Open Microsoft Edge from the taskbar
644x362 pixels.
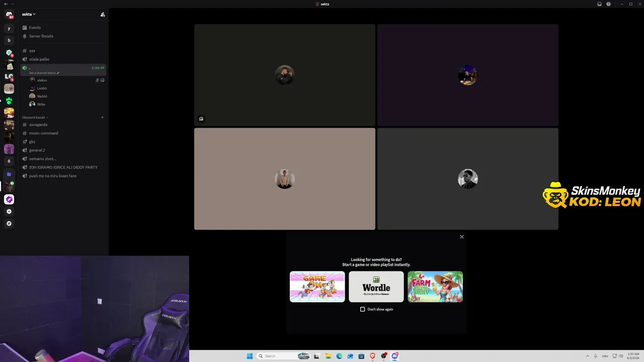click(339, 356)
